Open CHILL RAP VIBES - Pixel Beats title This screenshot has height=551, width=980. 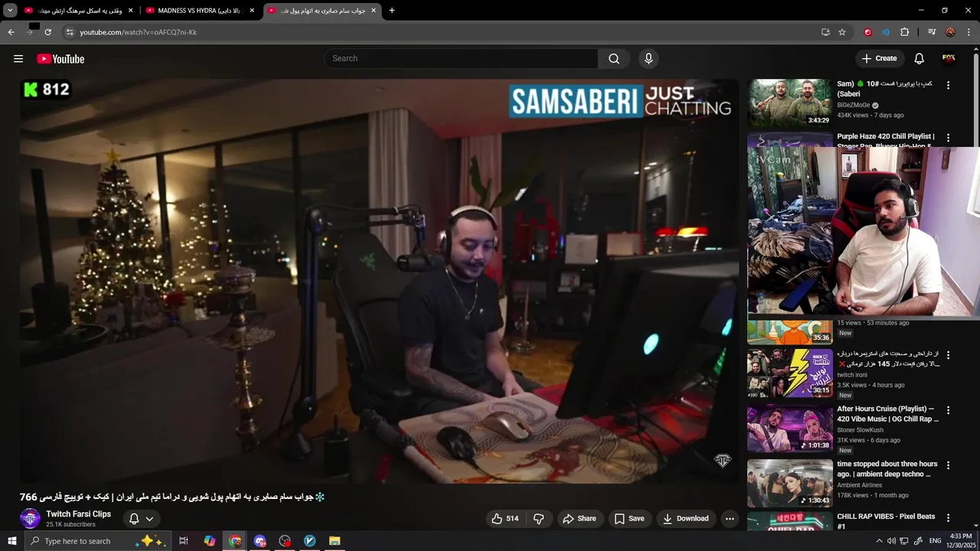pyautogui.click(x=886, y=521)
